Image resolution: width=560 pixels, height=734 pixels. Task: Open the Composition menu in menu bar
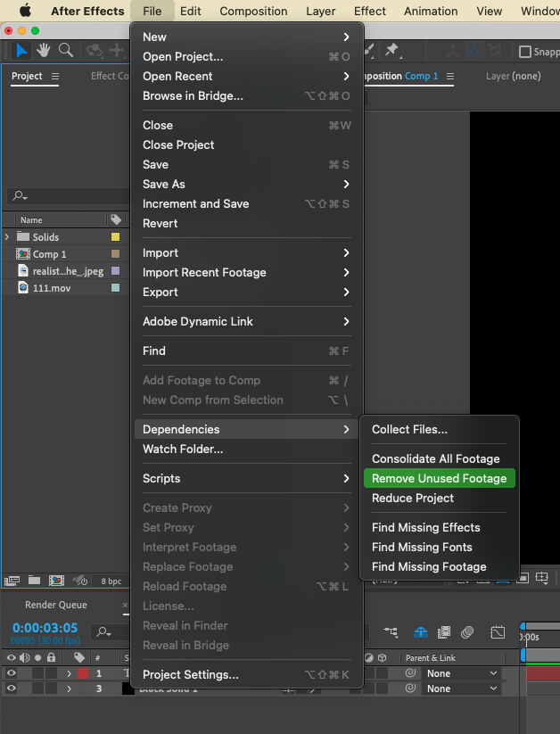[253, 11]
